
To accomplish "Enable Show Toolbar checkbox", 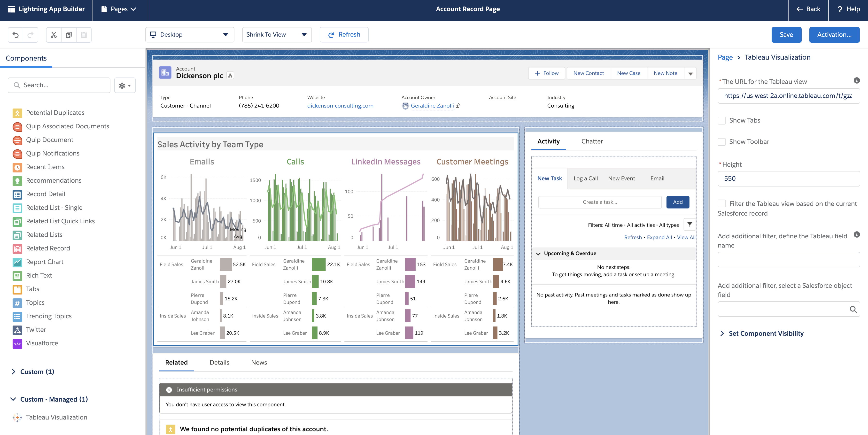I will pos(721,141).
